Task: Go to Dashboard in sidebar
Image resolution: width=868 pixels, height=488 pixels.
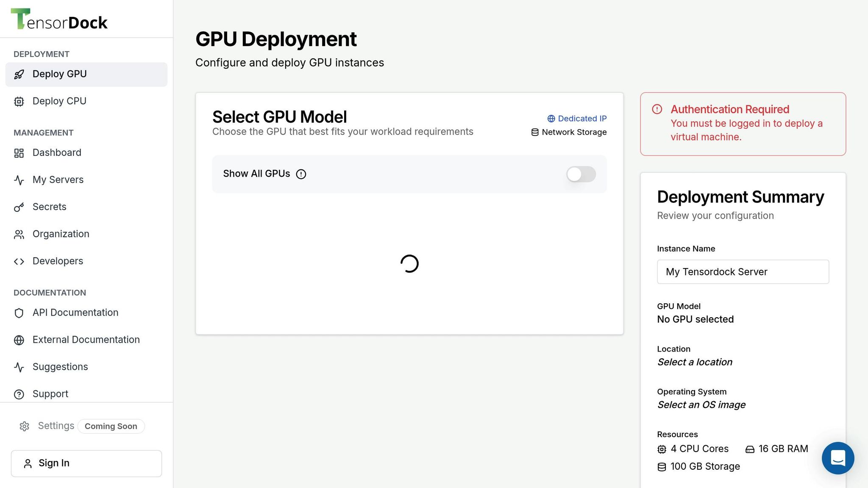Action: click(86, 153)
